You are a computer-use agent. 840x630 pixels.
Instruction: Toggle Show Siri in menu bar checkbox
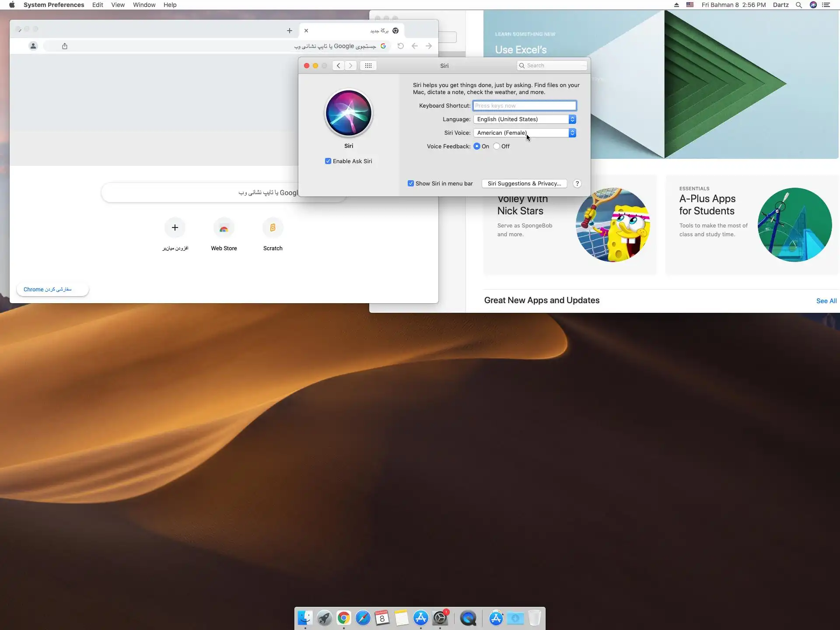click(411, 183)
